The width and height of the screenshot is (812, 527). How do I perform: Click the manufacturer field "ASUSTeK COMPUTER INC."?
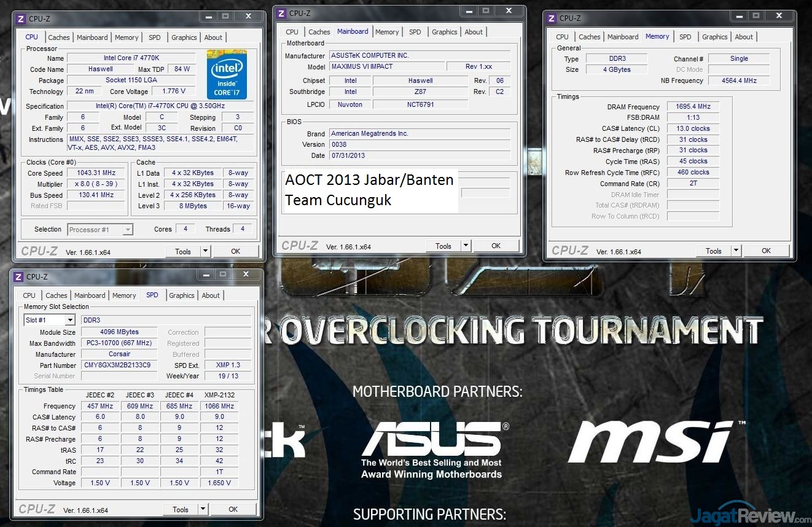coord(420,55)
